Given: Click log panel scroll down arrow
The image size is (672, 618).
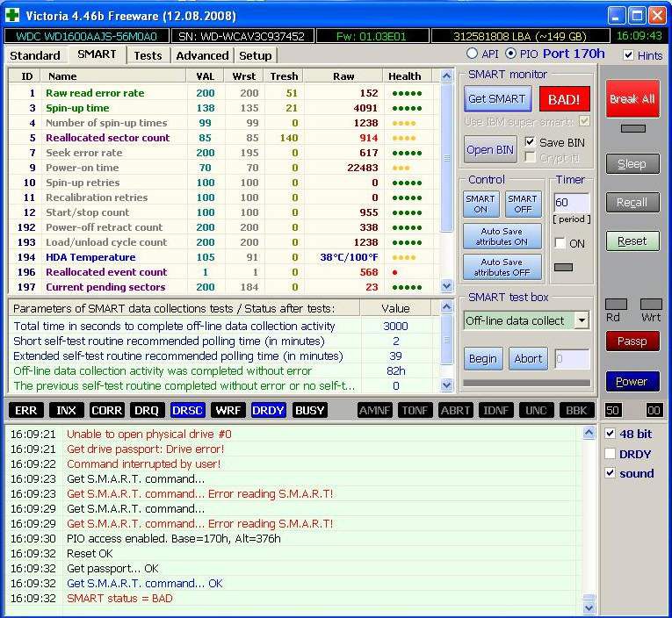Looking at the screenshot, I should 589,607.
